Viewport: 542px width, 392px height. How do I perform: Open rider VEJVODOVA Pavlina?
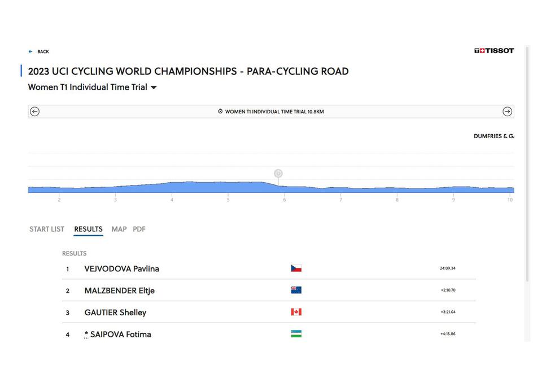[x=122, y=268]
